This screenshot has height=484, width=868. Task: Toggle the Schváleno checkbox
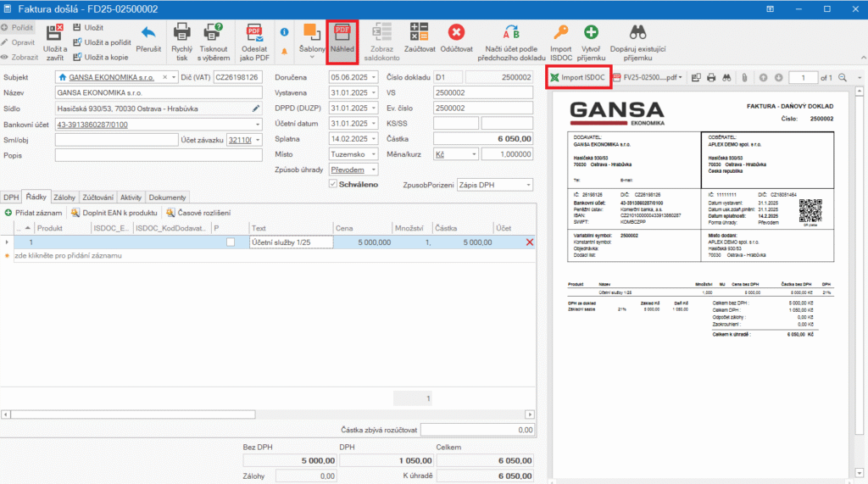tap(332, 184)
